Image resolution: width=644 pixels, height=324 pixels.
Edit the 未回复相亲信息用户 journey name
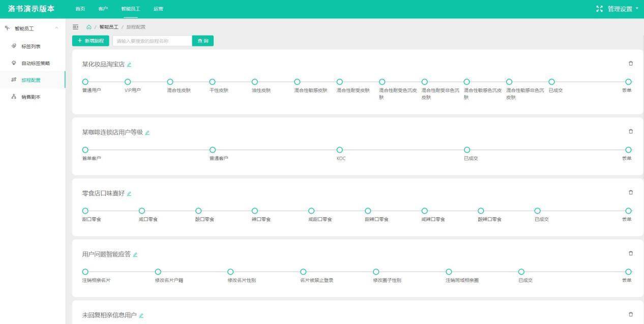click(141, 316)
